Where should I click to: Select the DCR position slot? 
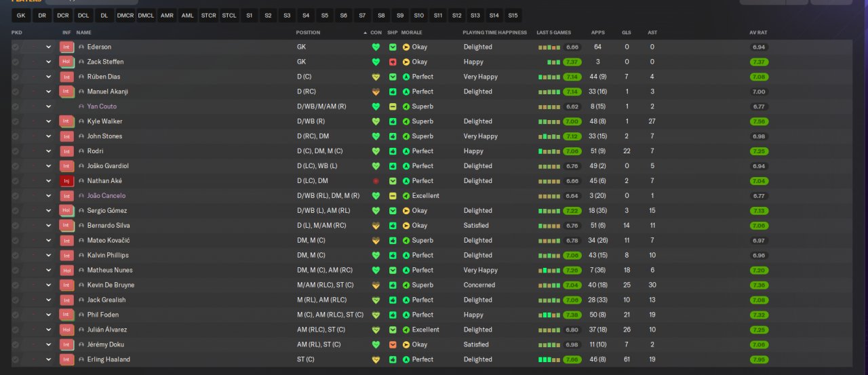[63, 15]
